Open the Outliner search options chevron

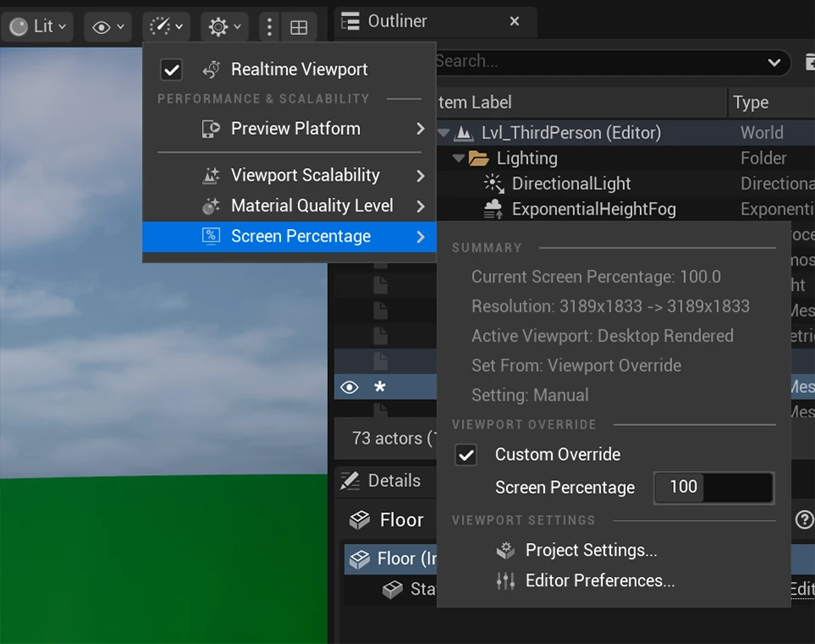coord(774,63)
